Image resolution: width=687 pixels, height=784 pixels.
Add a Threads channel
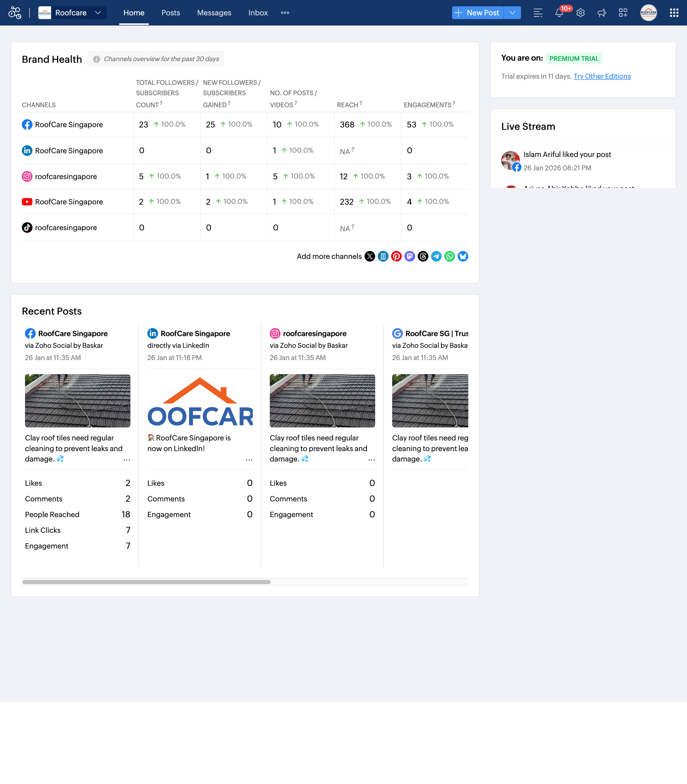point(423,256)
